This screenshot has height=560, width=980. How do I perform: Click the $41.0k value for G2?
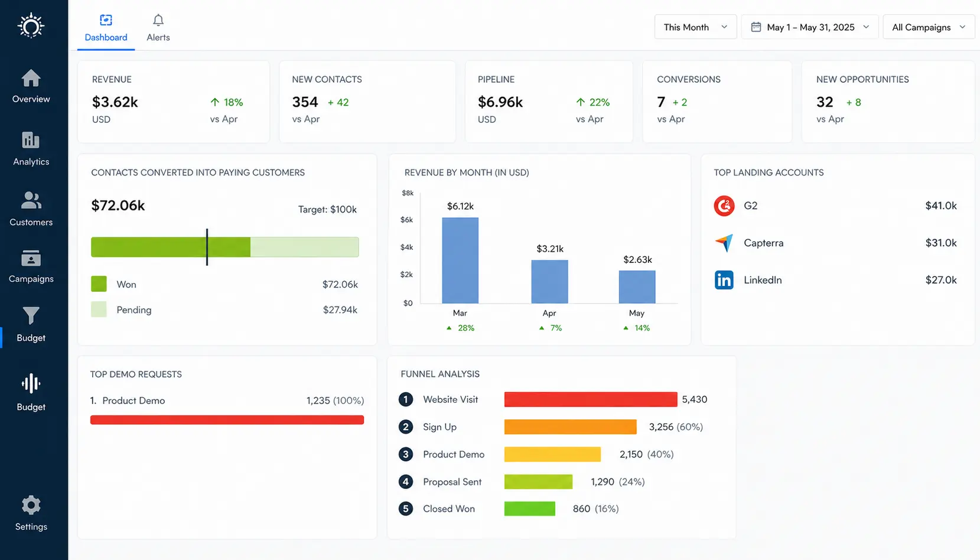[x=941, y=206]
